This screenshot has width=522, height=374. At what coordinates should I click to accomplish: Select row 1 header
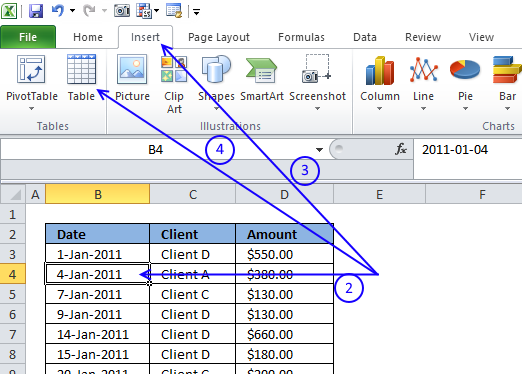point(13,214)
